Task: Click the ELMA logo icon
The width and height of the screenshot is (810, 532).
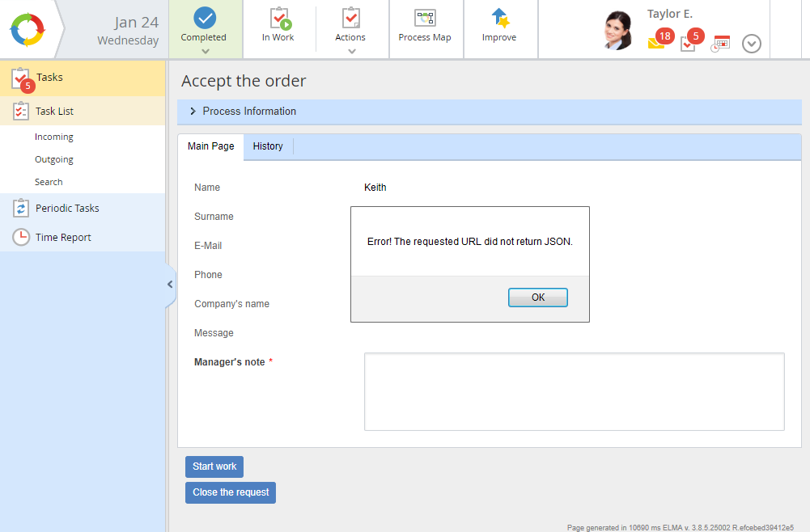Action: pos(28,29)
